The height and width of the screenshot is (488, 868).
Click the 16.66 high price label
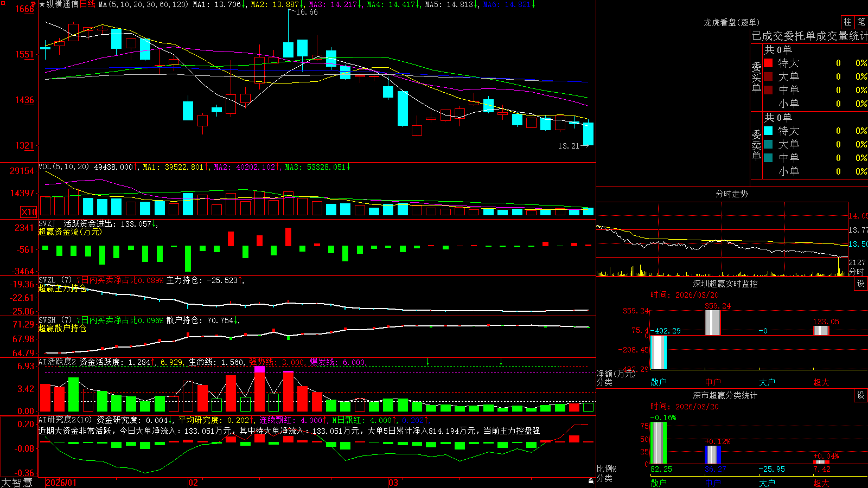(x=307, y=12)
